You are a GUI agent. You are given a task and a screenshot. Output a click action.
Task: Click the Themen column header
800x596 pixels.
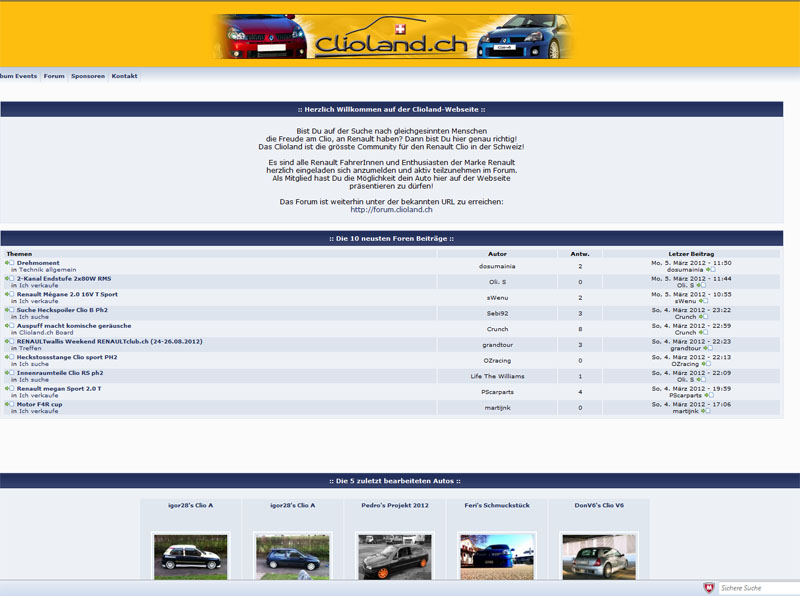(19, 254)
